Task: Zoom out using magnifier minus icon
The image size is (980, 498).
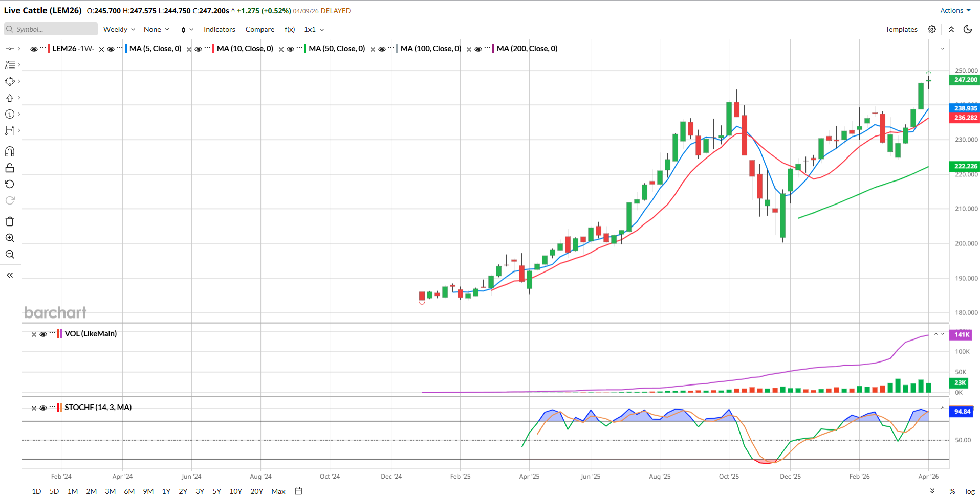Action: pyautogui.click(x=10, y=254)
